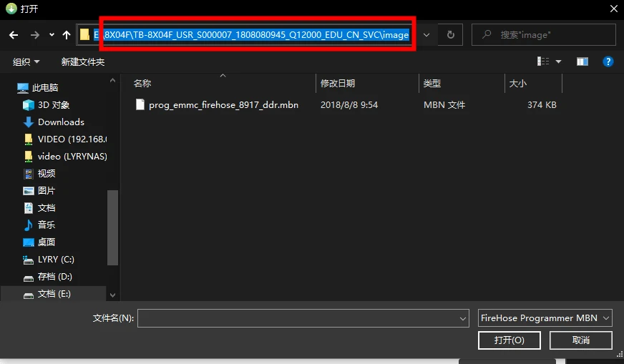The width and height of the screenshot is (624, 364).
Task: Click the back navigation arrow
Action: 13,34
